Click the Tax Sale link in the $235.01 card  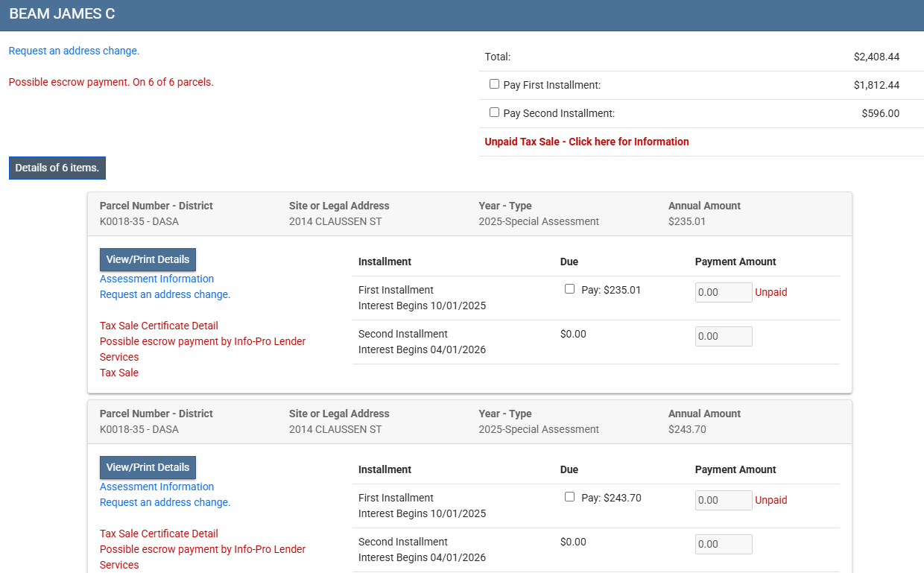coord(119,373)
